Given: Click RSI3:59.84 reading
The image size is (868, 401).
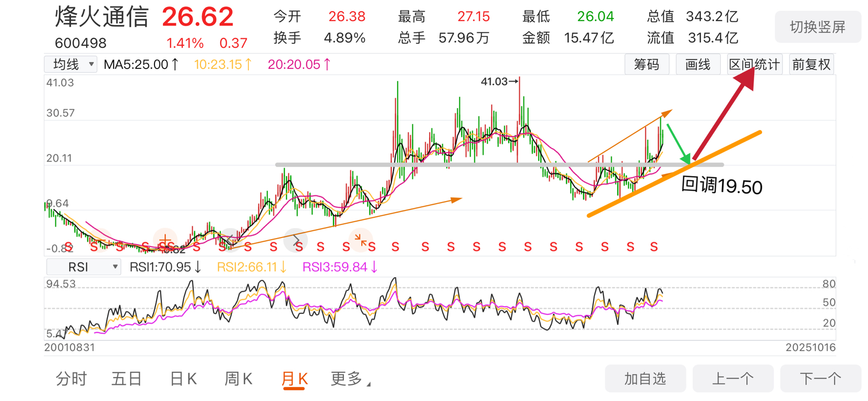Looking at the screenshot, I should pyautogui.click(x=340, y=267).
